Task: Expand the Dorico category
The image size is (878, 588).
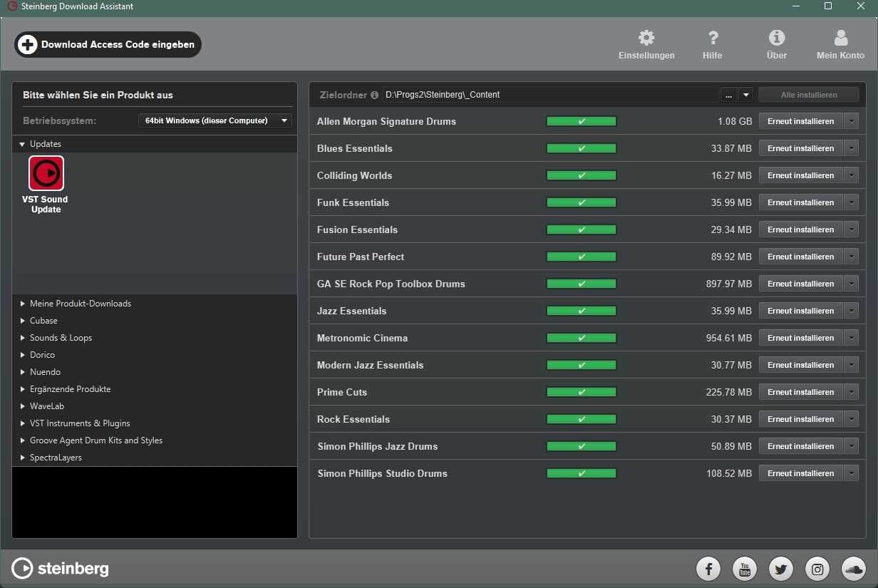Action: point(23,355)
